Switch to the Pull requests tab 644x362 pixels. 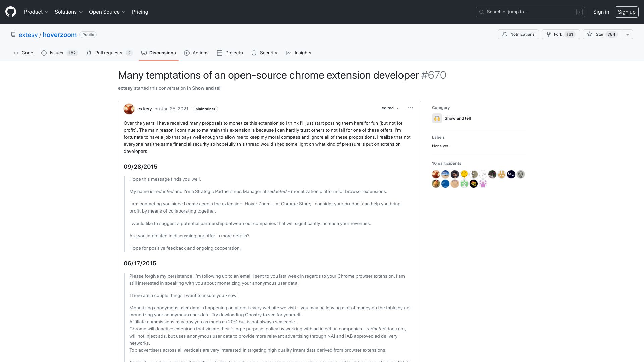click(x=109, y=53)
